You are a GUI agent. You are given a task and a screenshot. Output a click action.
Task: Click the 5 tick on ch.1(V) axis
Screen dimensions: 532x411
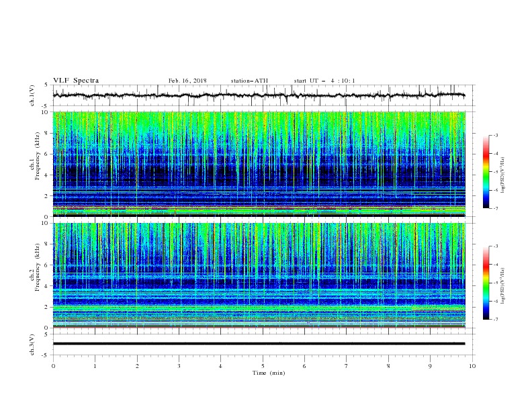pyautogui.click(x=47, y=85)
